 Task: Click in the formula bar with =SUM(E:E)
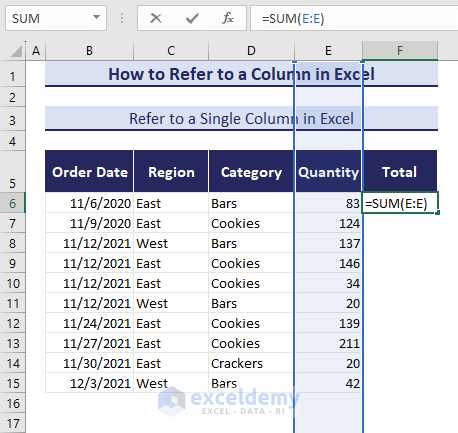point(354,18)
